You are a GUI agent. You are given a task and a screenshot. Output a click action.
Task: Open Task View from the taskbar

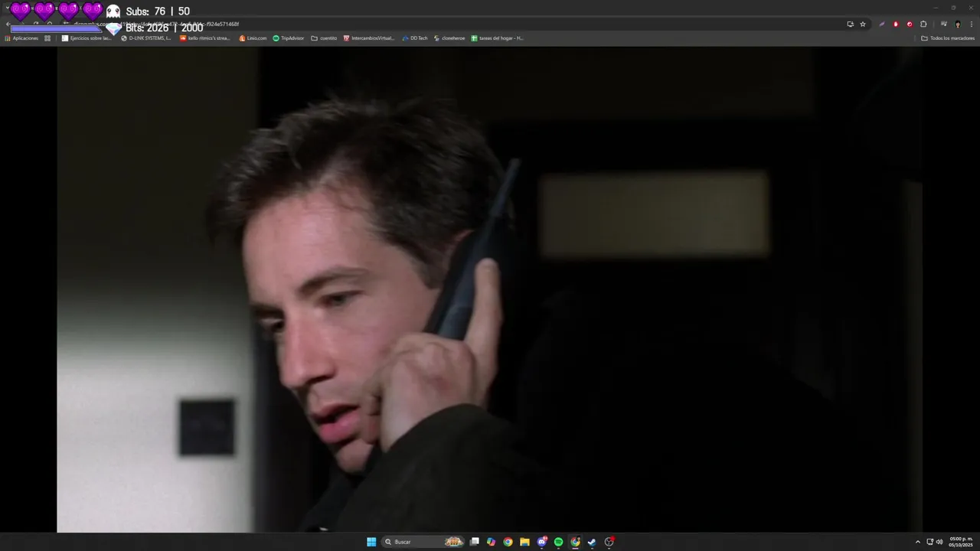475,542
